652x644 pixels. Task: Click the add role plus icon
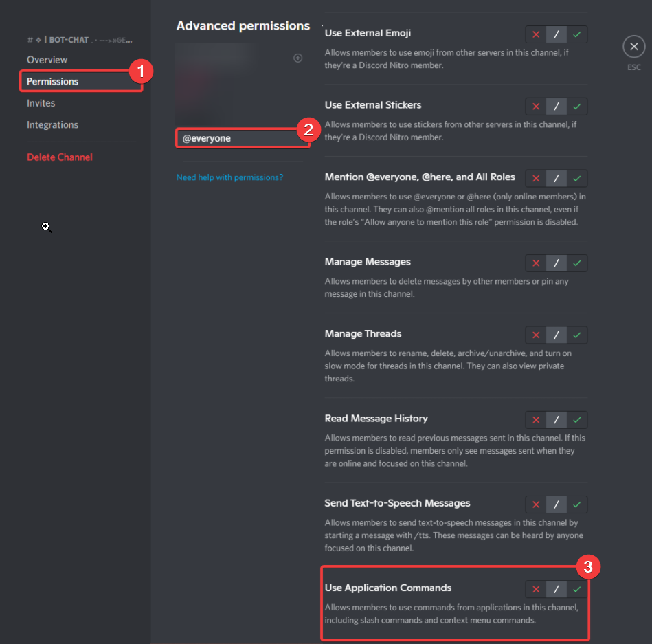coord(297,58)
